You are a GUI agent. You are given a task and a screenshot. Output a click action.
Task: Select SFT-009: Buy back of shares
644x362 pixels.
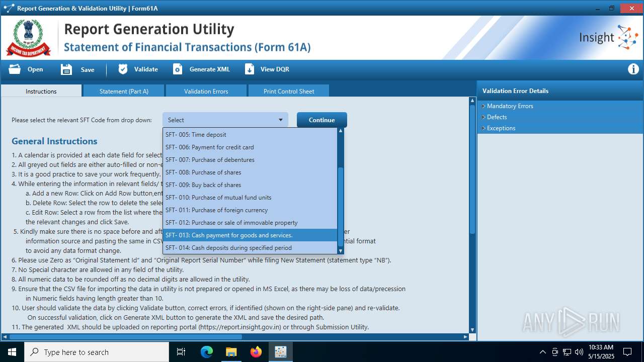coord(250,185)
